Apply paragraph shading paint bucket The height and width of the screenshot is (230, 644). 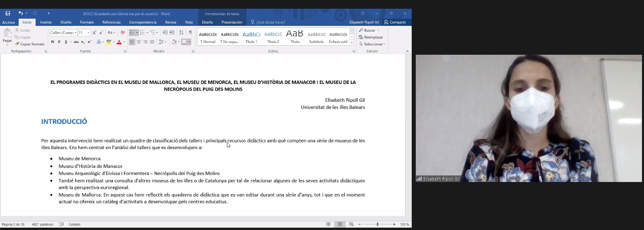click(x=174, y=42)
